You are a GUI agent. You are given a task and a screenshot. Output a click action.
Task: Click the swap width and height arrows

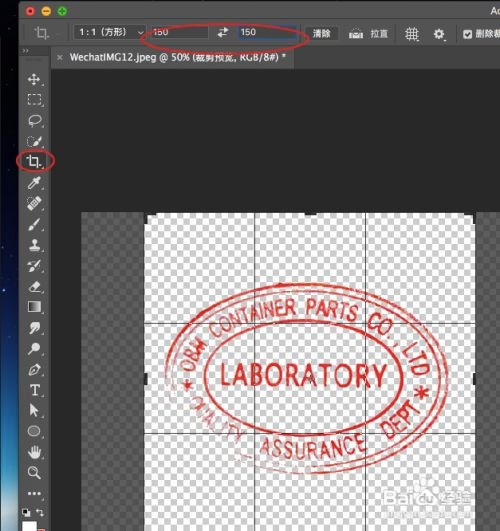(223, 33)
